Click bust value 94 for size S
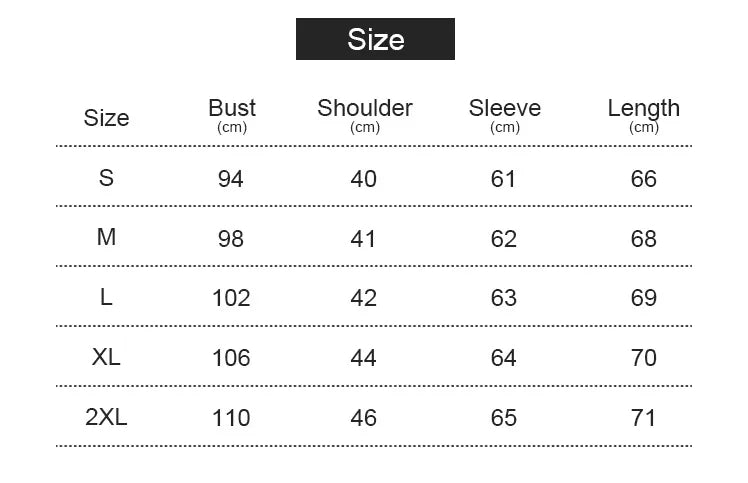Image resolution: width=748 pixels, height=483 pixels. coord(231,179)
